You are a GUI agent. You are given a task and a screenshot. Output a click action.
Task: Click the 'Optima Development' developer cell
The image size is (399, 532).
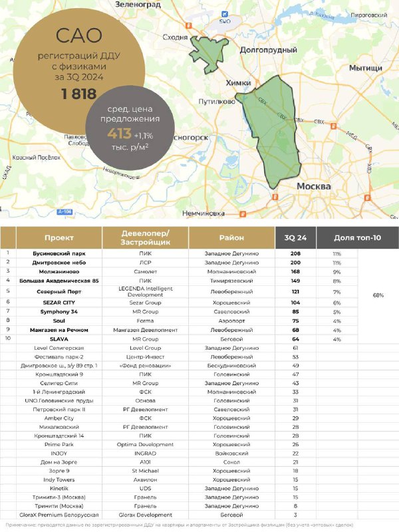(x=145, y=444)
